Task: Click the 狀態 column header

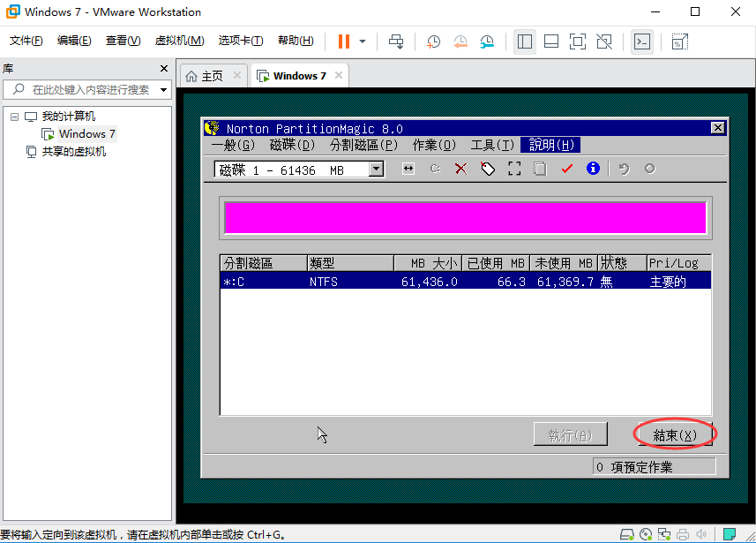Action: [622, 263]
